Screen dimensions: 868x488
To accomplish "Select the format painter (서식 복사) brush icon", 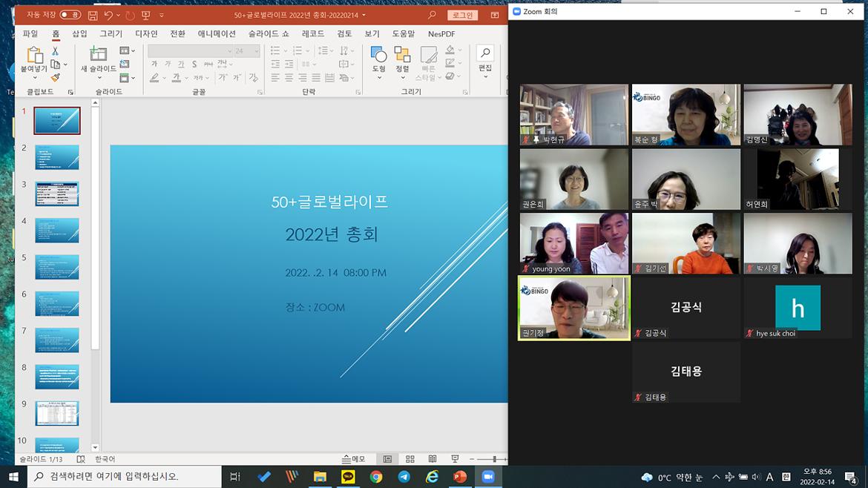I will (x=56, y=76).
